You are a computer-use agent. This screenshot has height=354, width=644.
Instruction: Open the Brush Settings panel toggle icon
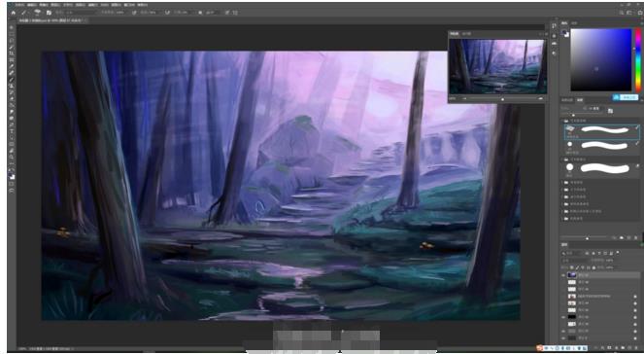pyautogui.click(x=48, y=13)
